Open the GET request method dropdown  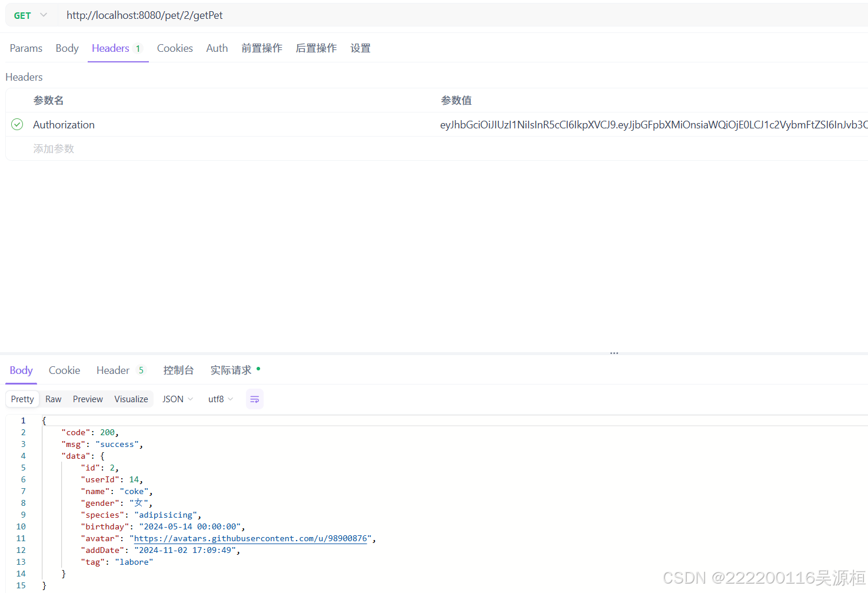(30, 15)
